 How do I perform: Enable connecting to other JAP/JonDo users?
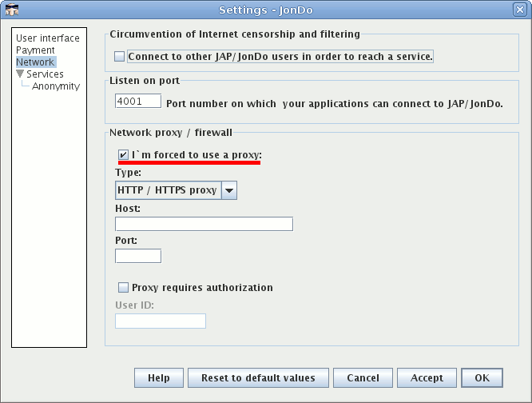(120, 56)
